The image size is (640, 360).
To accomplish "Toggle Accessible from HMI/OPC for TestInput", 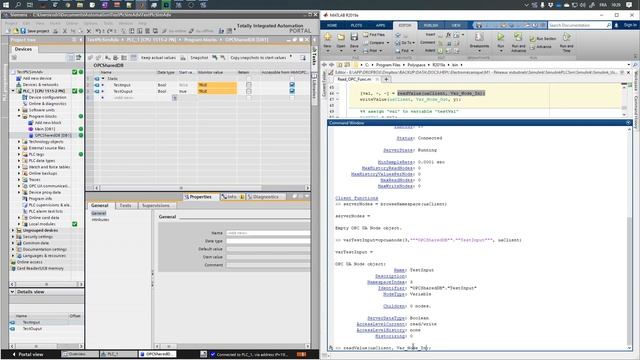I will pyautogui.click(x=292, y=85).
